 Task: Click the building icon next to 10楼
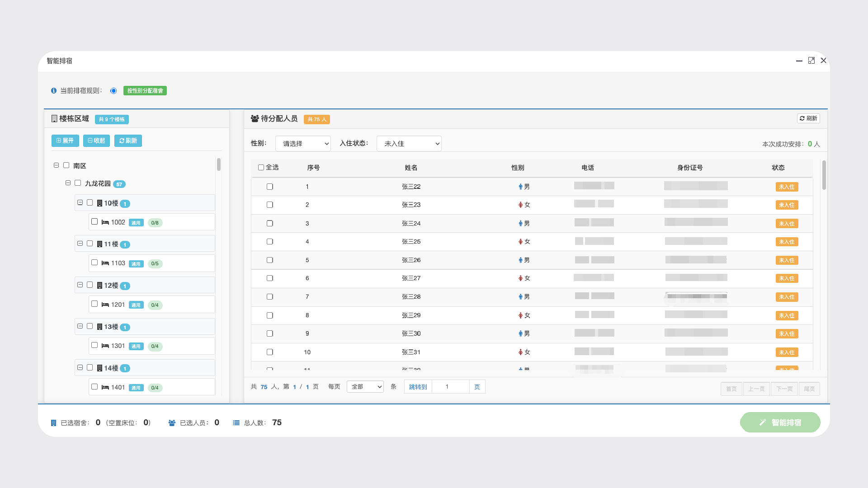click(x=99, y=203)
